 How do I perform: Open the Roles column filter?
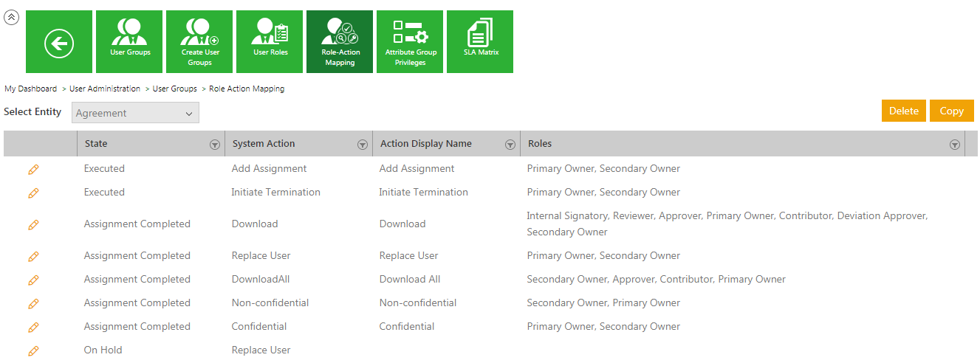955,145
